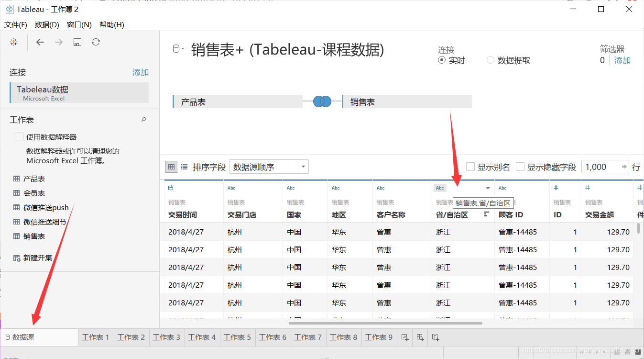Check the 显示别名 checkbox
The height and width of the screenshot is (359, 644).
click(470, 167)
